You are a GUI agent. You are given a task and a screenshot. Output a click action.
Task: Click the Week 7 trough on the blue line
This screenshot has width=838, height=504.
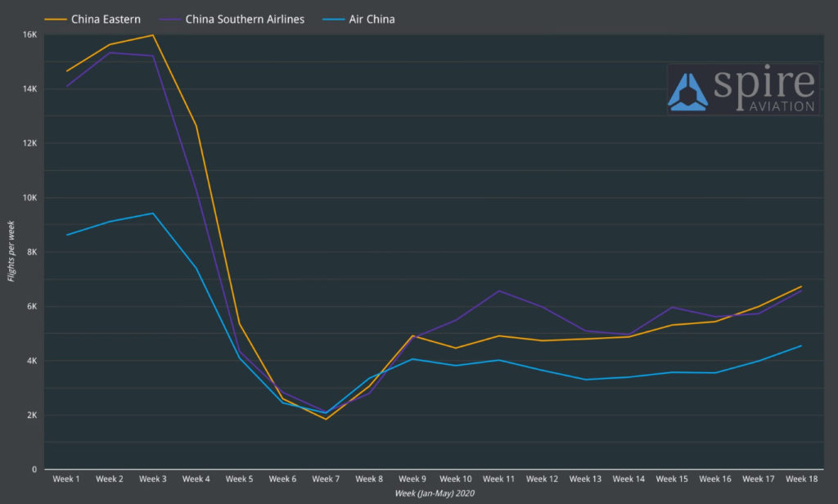click(x=325, y=412)
